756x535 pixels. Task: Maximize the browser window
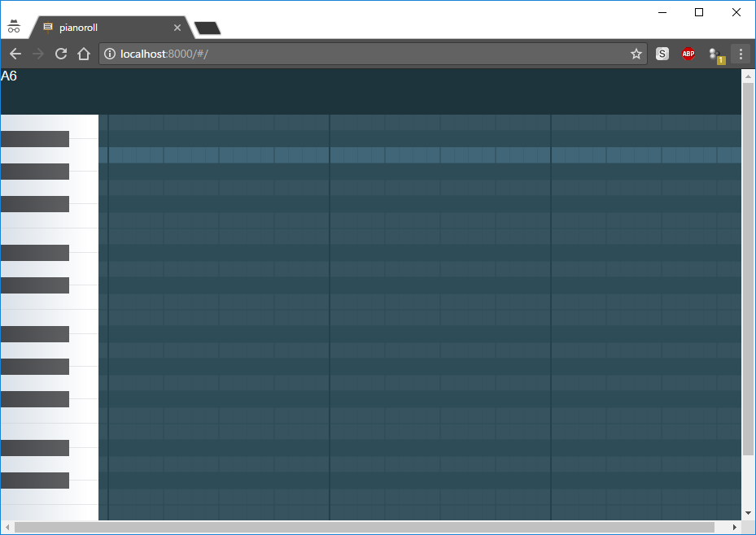pyautogui.click(x=699, y=12)
